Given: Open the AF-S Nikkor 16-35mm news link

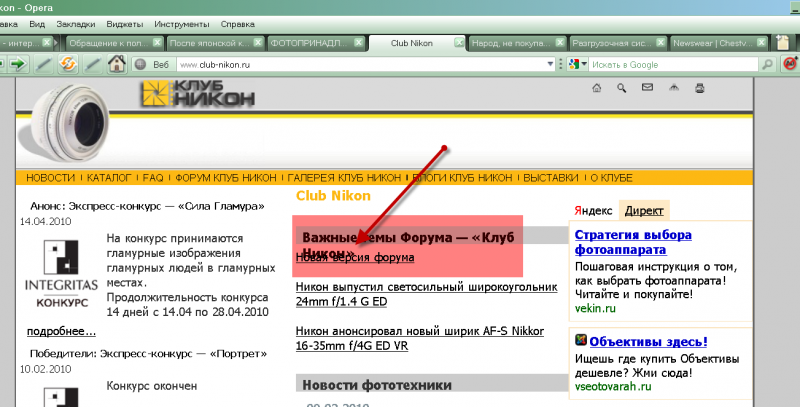Looking at the screenshot, I should click(x=420, y=338).
